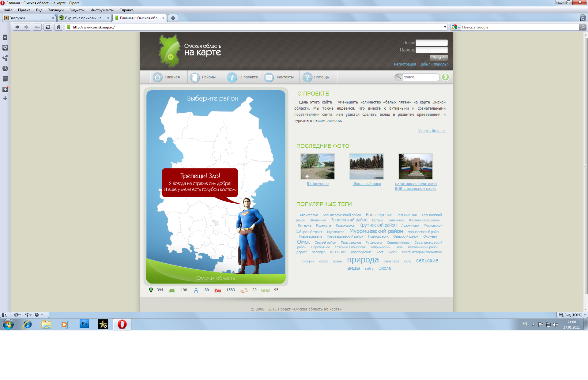Click the Омск tag link
The width and height of the screenshot is (588, 380).
[303, 242]
